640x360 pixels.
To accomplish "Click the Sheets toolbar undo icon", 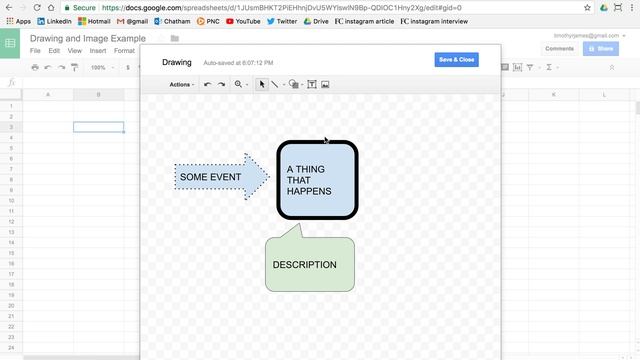I will 48,67.
